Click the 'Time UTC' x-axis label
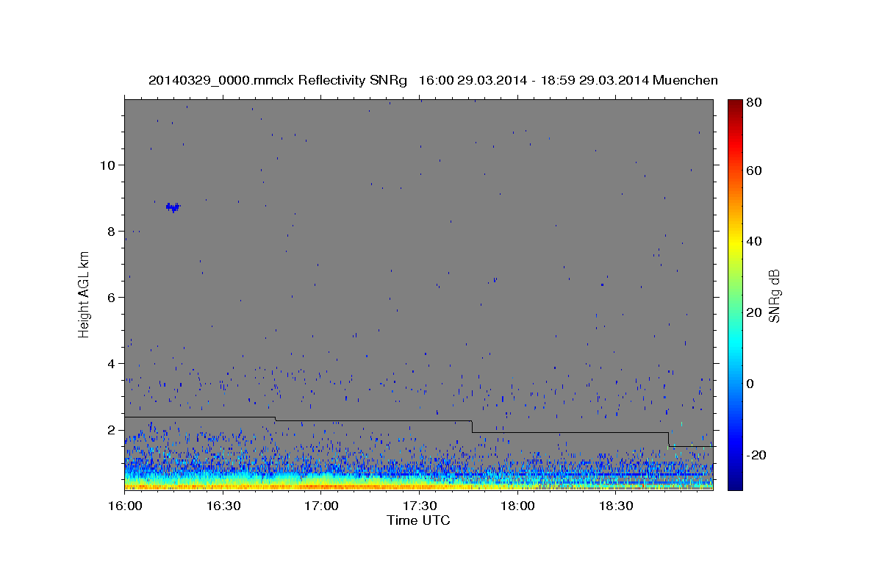The image size is (882, 588). [x=418, y=520]
